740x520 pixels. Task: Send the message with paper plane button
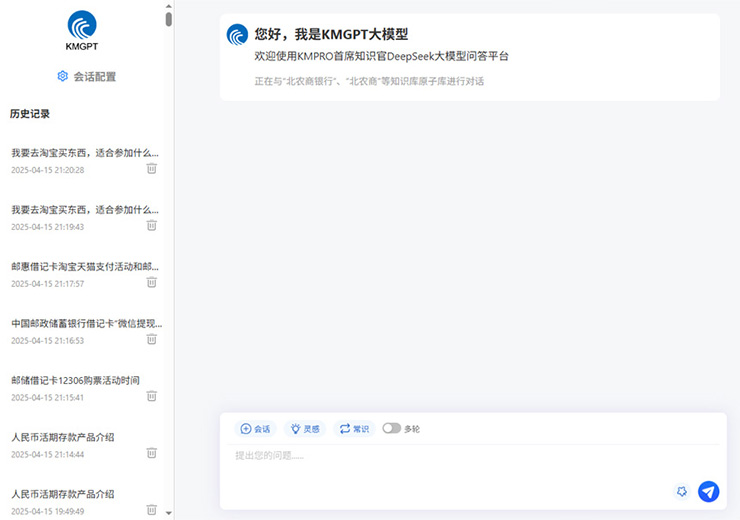coord(708,492)
